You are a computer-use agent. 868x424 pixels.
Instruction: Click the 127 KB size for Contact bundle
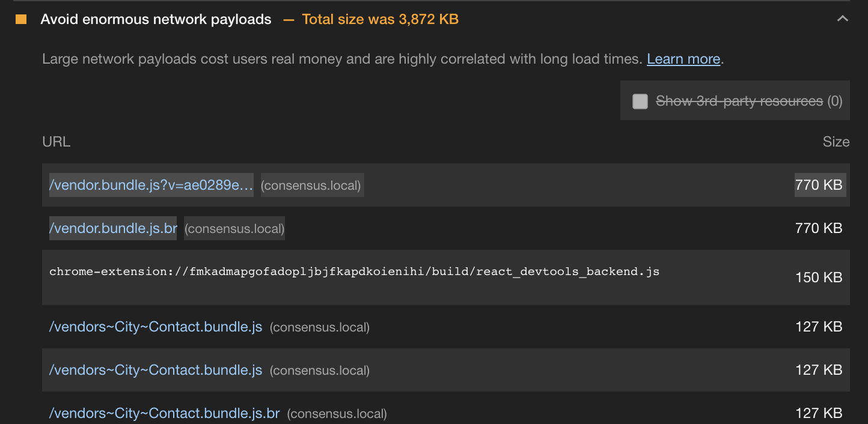click(819, 326)
